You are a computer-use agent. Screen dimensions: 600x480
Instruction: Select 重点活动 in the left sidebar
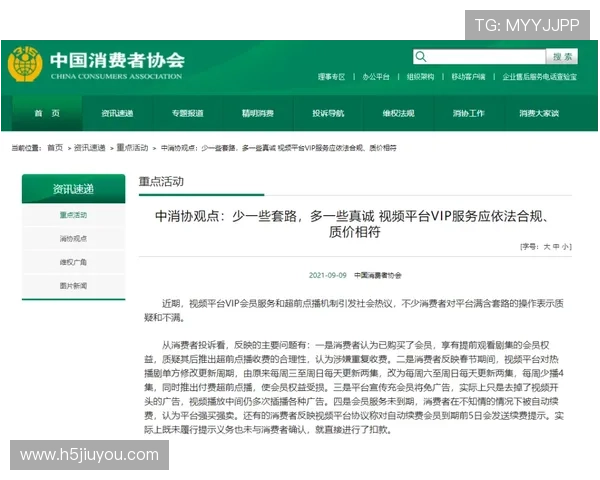pos(73,215)
